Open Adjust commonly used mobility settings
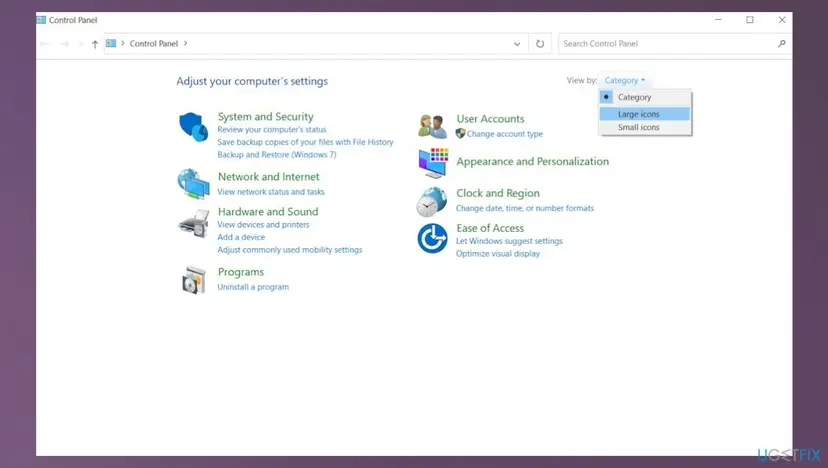The width and height of the screenshot is (828, 468). pos(290,250)
